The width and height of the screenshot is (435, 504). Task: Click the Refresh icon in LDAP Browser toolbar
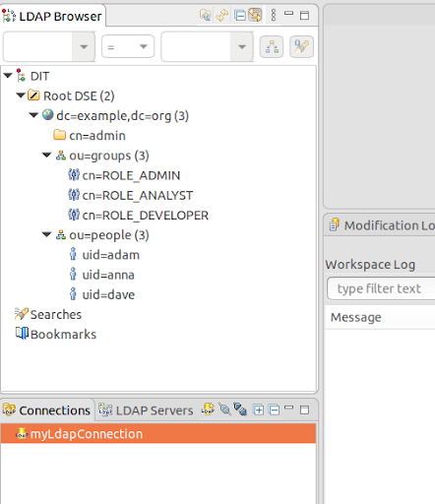222,15
